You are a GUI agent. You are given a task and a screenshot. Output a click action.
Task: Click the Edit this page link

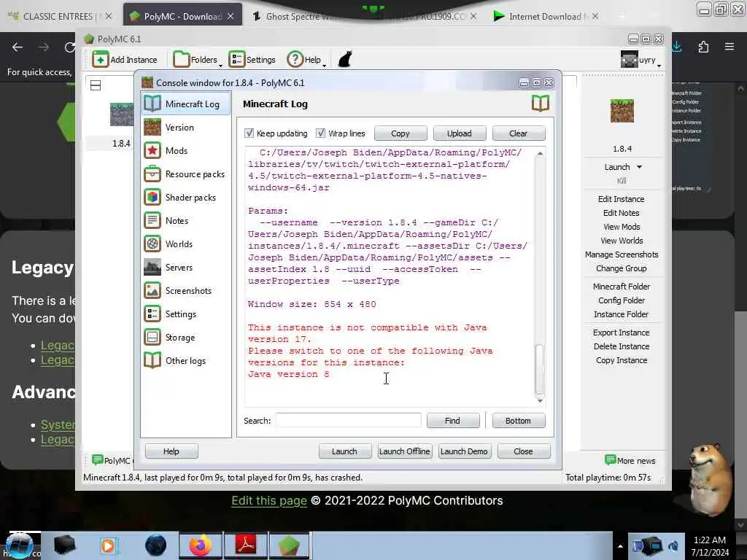269,500
